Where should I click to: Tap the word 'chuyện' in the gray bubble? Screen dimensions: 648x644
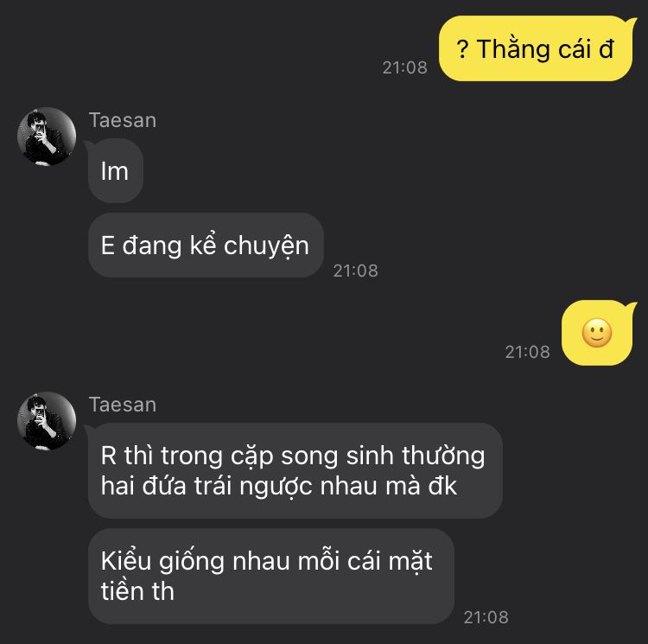(x=267, y=246)
